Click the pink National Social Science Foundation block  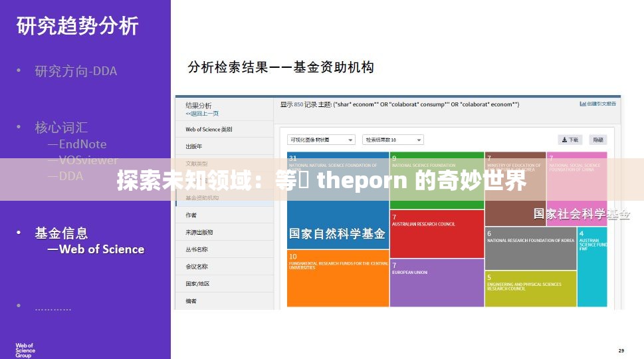coord(577,189)
